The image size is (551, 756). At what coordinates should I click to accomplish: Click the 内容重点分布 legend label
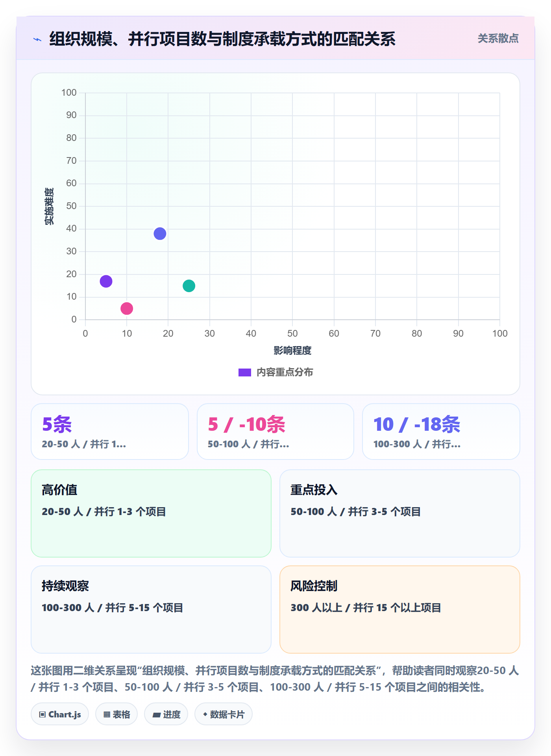(x=285, y=372)
